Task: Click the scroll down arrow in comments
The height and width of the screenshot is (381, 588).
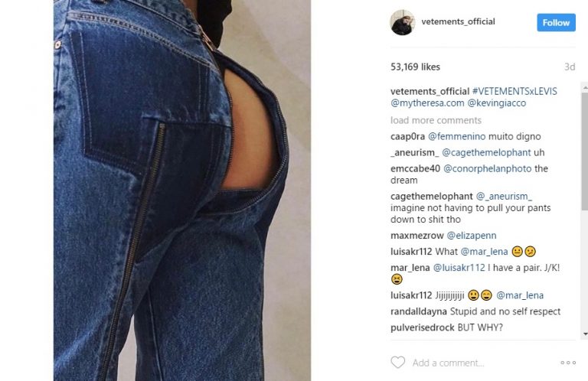Action: (x=585, y=334)
